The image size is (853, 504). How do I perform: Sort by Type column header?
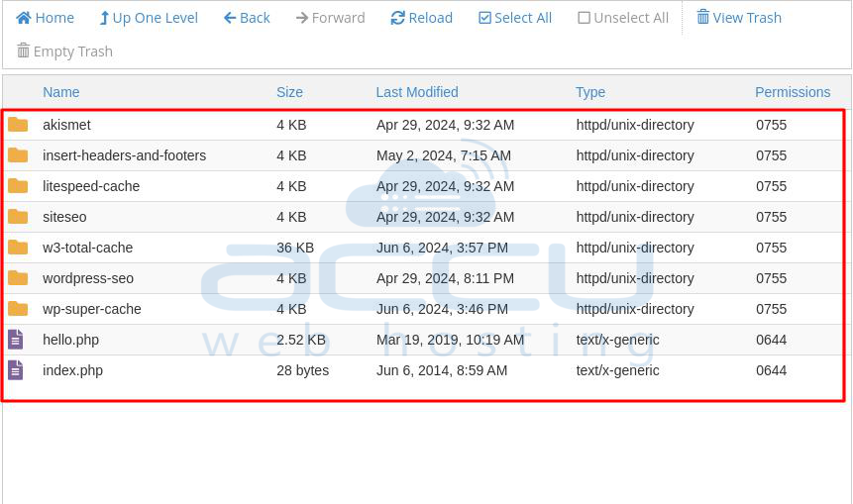[x=590, y=92]
